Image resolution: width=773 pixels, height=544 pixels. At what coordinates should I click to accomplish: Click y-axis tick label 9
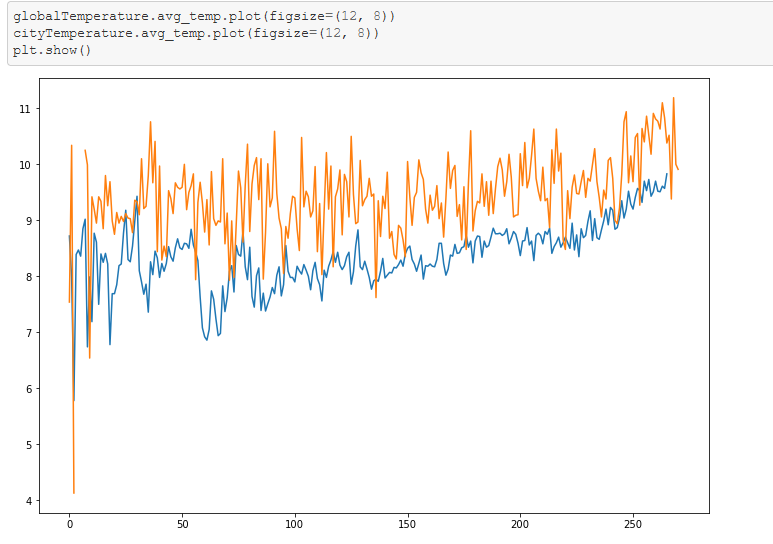pos(28,221)
